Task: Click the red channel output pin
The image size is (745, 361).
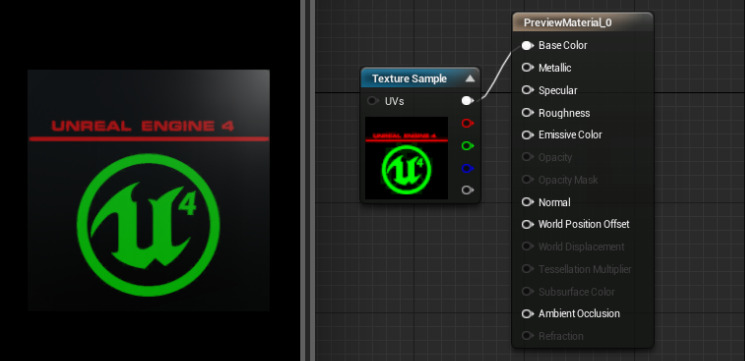Action: (468, 124)
